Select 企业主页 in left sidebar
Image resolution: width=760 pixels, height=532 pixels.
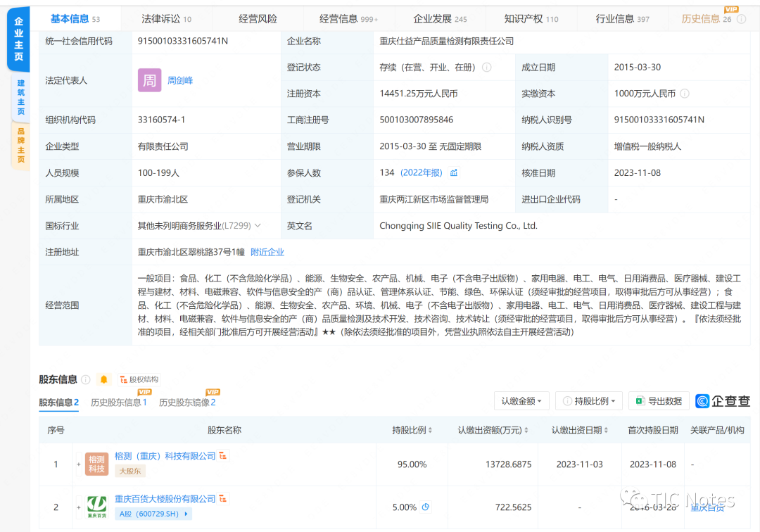(18, 39)
